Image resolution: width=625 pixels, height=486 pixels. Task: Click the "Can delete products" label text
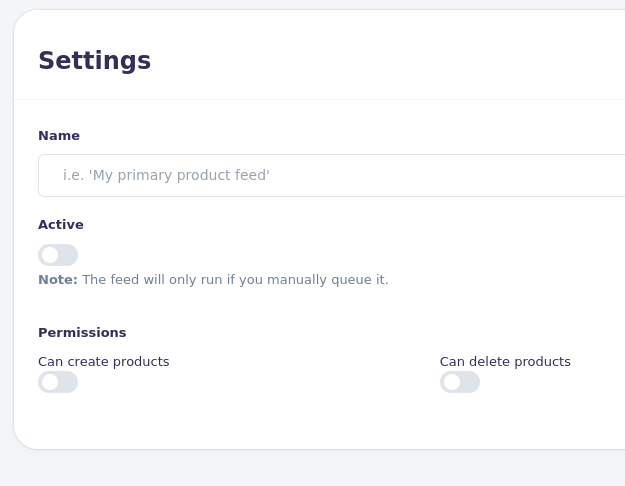click(505, 362)
